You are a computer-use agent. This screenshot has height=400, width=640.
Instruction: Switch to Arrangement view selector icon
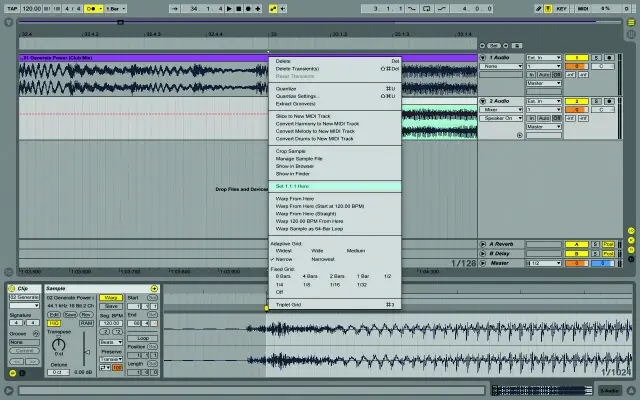pyautogui.click(x=631, y=22)
